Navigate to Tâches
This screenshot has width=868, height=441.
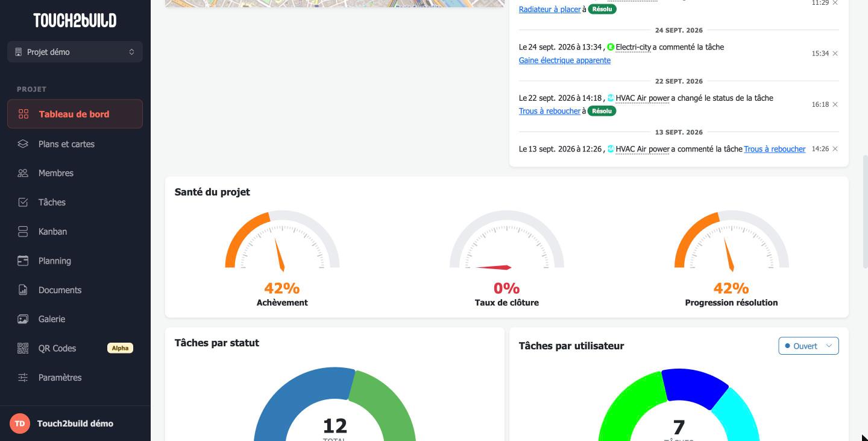point(75,202)
